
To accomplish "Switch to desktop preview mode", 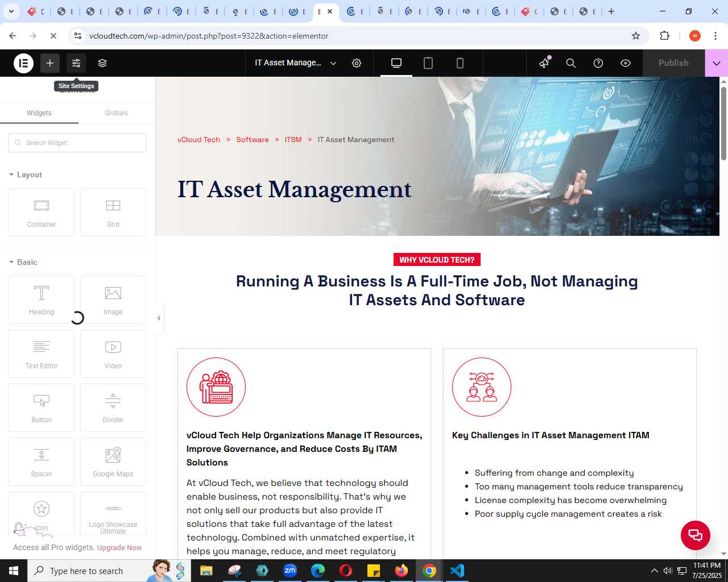I will pyautogui.click(x=396, y=63).
